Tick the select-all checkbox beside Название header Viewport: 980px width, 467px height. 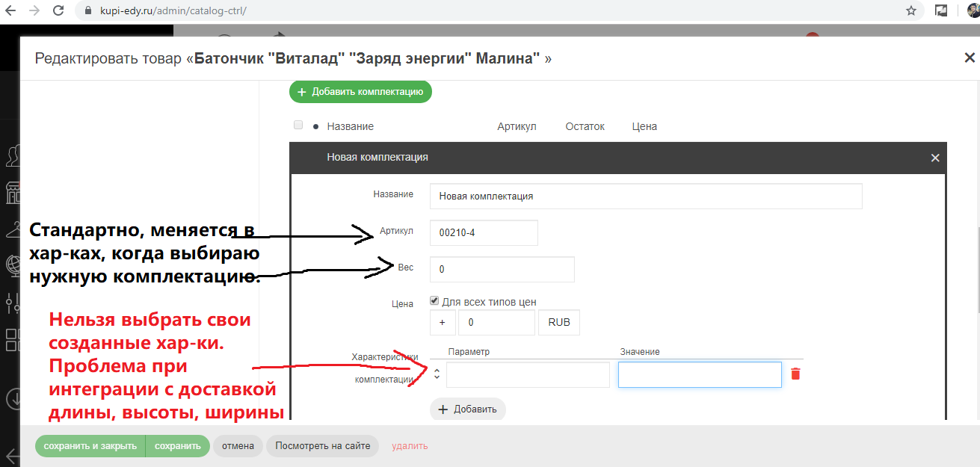[298, 126]
